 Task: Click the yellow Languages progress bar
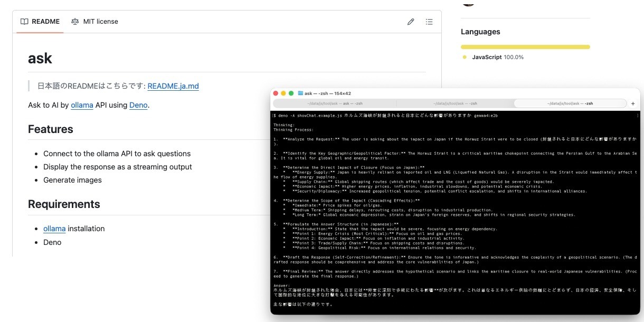pyautogui.click(x=525, y=47)
